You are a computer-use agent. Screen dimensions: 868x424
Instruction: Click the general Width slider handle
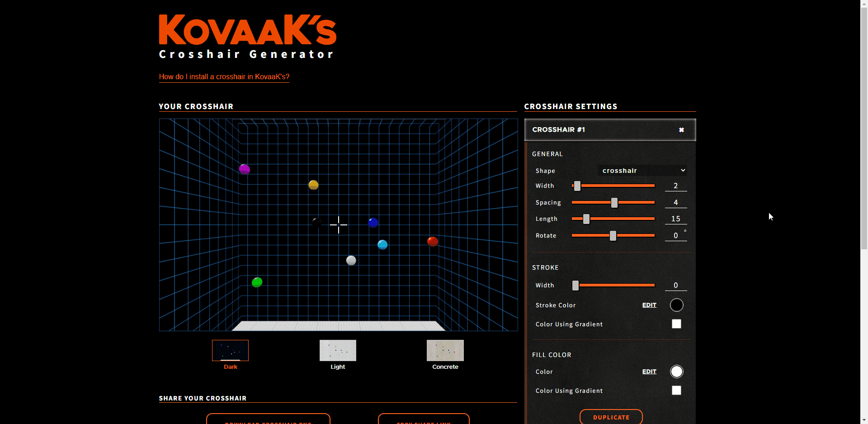(577, 186)
